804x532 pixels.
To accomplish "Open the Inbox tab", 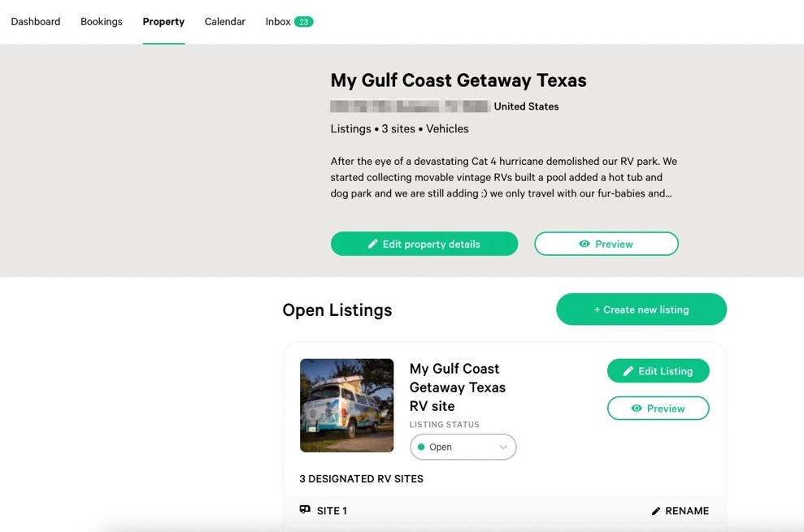I will 278,22.
